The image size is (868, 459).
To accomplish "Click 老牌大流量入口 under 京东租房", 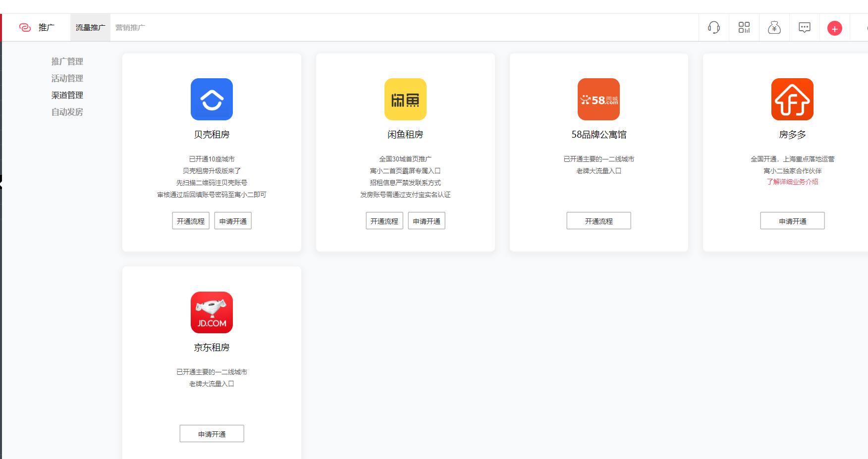I will click(212, 384).
